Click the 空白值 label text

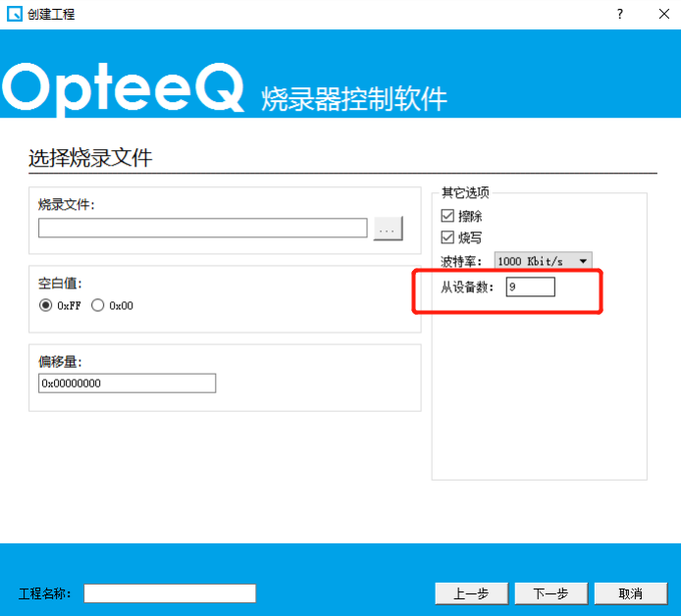coord(60,283)
